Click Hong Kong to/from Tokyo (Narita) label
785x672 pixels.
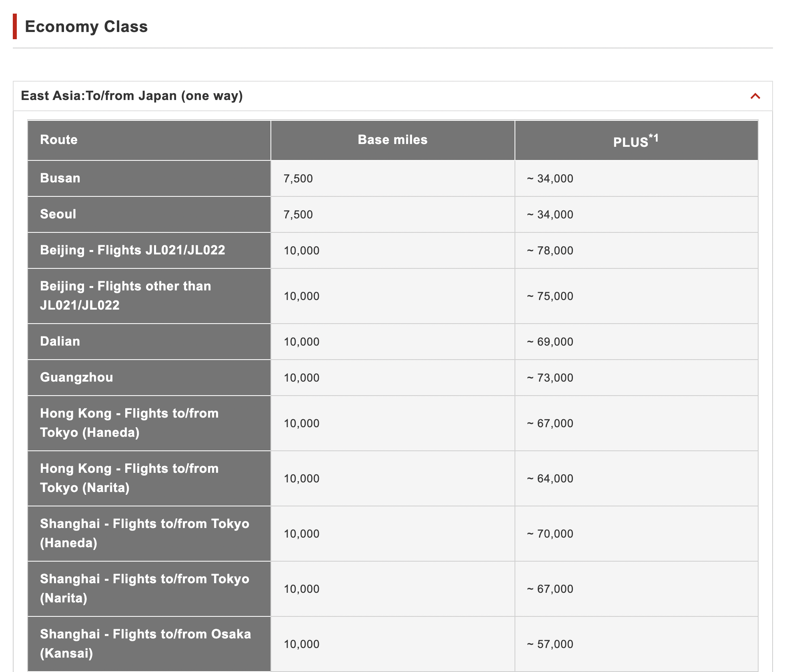point(129,478)
